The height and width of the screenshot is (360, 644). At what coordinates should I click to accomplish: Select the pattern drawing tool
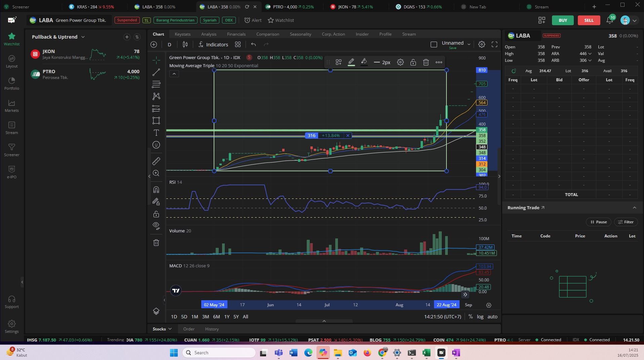tap(156, 96)
